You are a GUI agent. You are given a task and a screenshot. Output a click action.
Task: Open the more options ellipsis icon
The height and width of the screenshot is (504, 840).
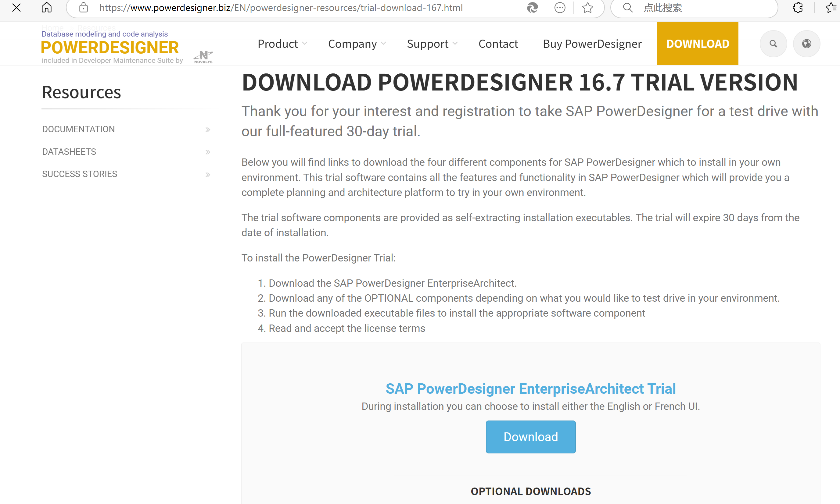point(560,8)
